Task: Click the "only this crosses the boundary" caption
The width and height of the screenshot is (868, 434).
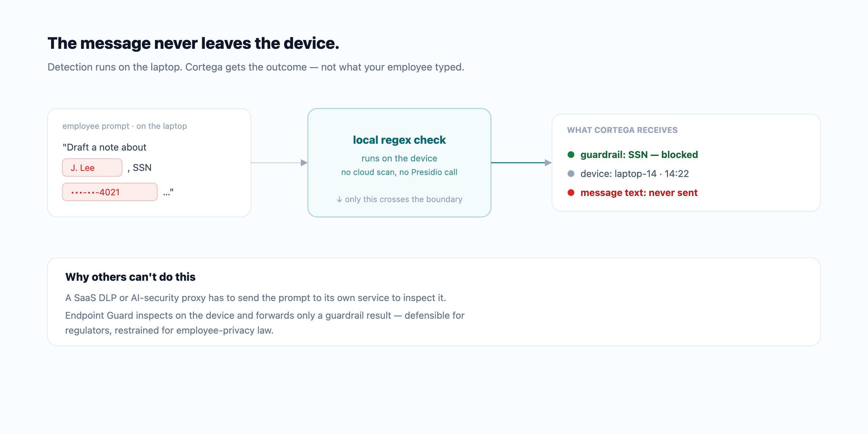Action: [x=403, y=199]
